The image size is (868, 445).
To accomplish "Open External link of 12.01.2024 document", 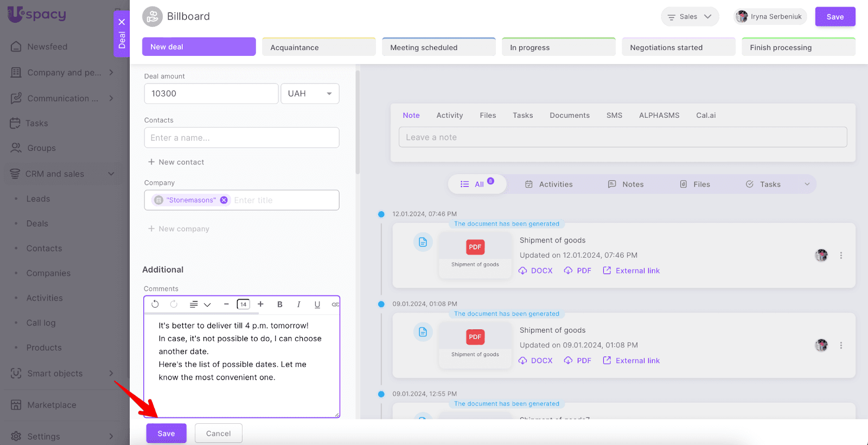I will (x=631, y=271).
